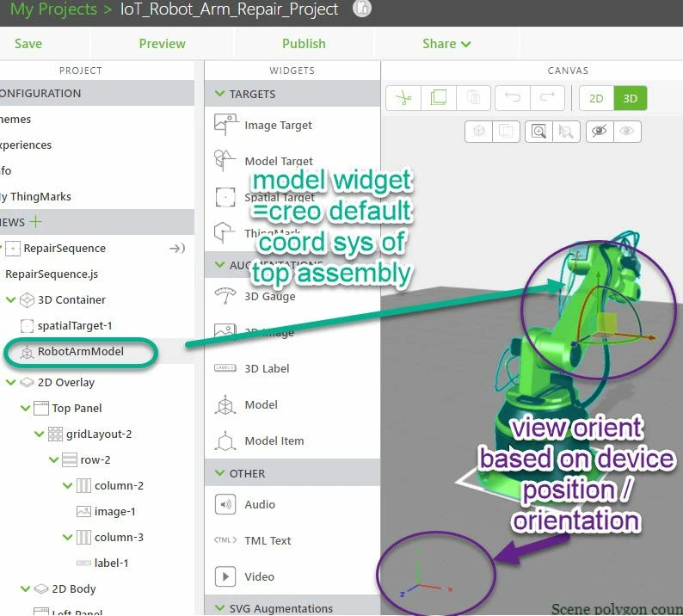Click the Save button
This screenshot has width=683, height=616.
click(28, 44)
